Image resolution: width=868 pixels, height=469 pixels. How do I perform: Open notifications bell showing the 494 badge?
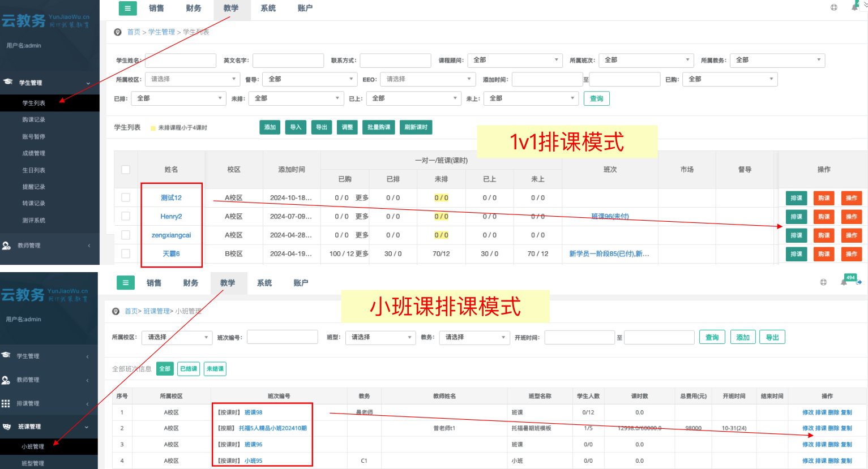point(844,282)
